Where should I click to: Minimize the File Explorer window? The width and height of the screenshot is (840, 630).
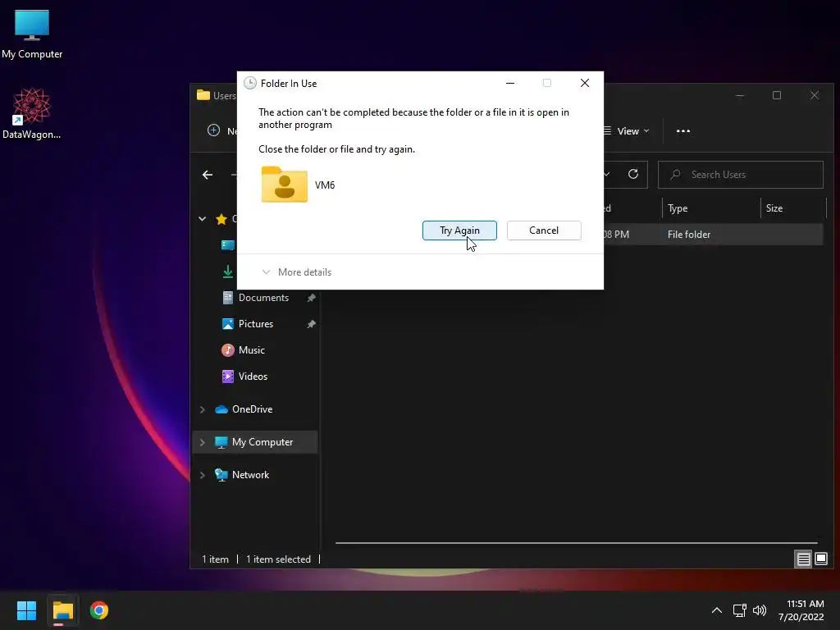coord(740,95)
